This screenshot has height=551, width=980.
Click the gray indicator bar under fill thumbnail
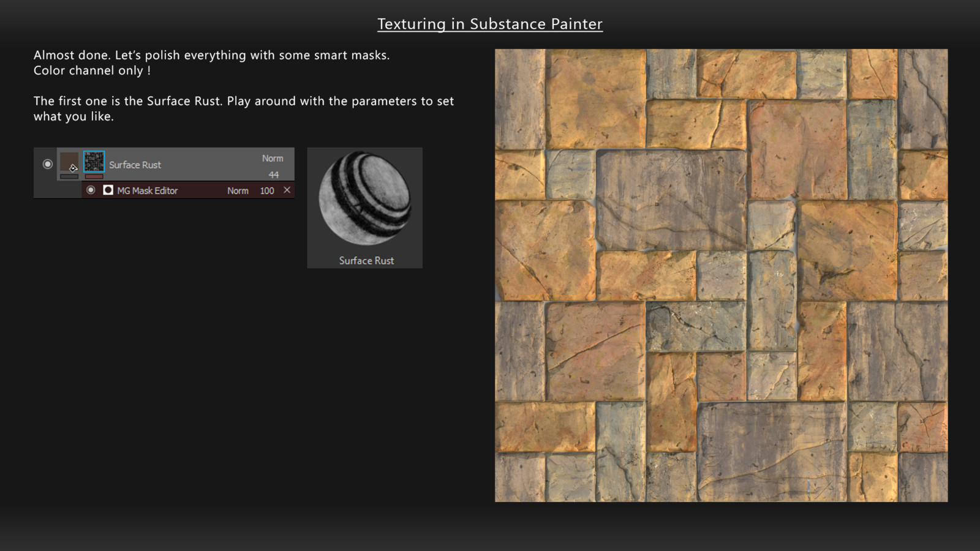pos(69,177)
